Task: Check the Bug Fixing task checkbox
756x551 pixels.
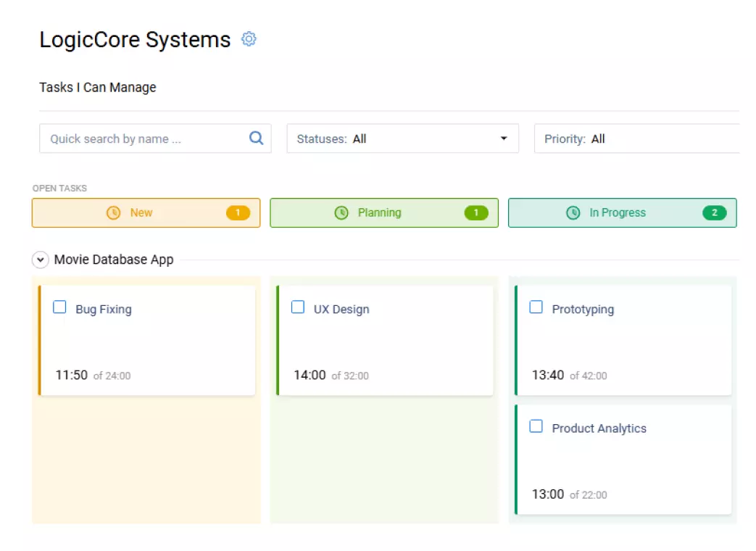Action: 59,307
